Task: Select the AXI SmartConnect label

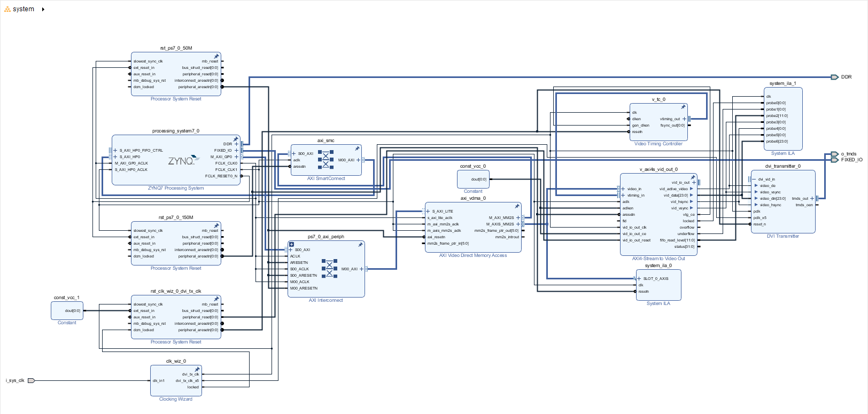Action: click(x=326, y=178)
